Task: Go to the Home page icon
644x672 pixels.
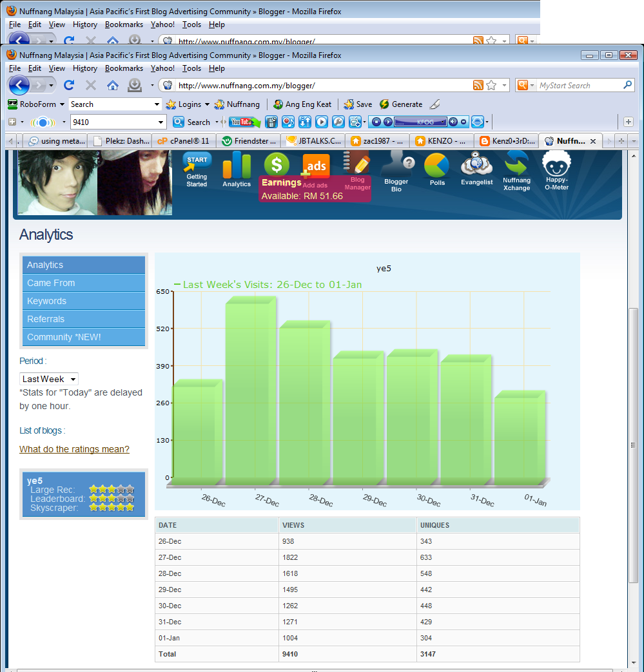Action: 112,85
